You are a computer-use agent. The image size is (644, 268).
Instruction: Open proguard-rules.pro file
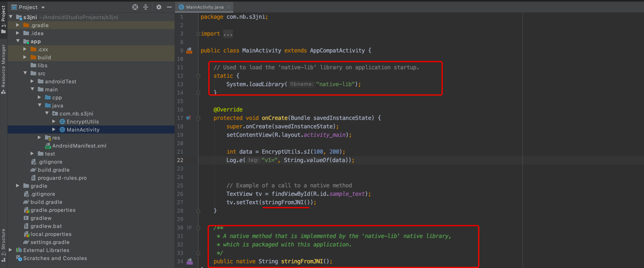click(x=58, y=178)
